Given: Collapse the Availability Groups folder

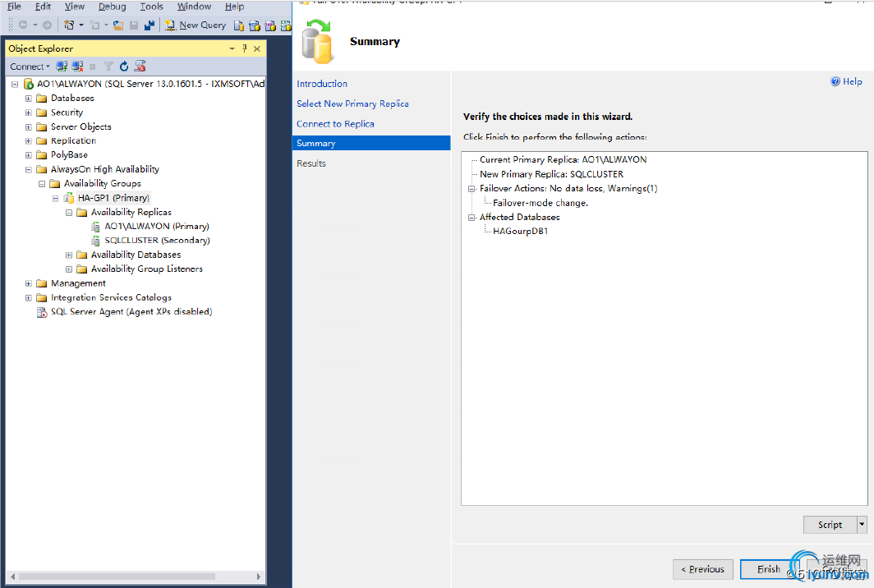Looking at the screenshot, I should 42,183.
